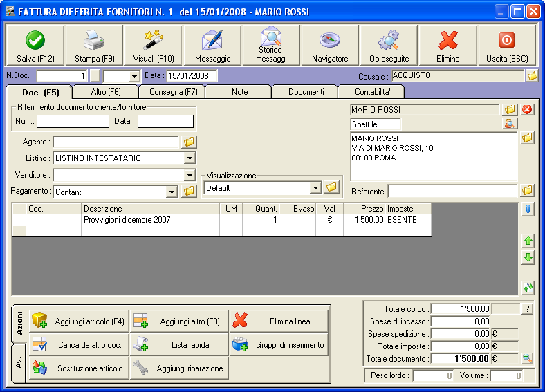Click Carica da altro doc.
The height and width of the screenshot is (392, 545).
coord(79,344)
